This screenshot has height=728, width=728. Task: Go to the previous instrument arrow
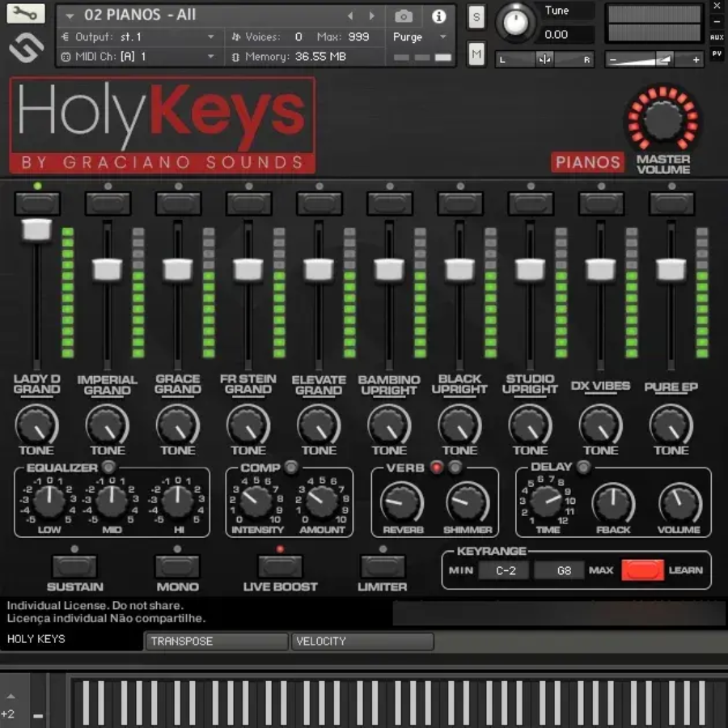350,16
